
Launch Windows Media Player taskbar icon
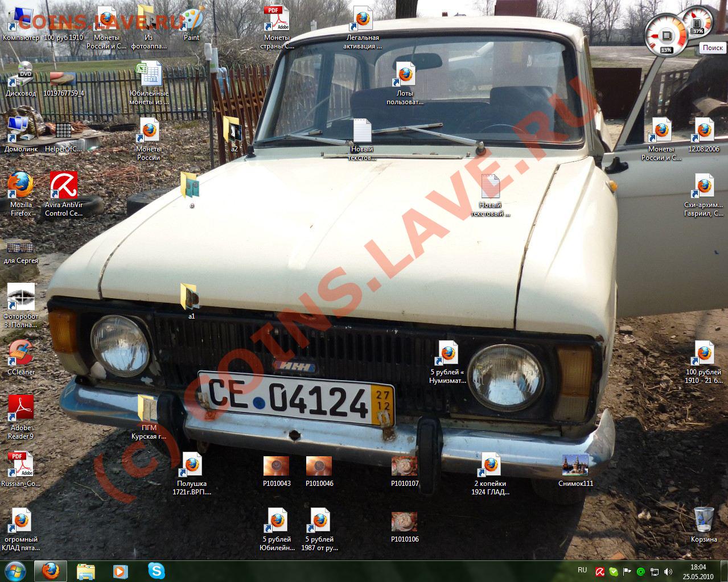(x=120, y=571)
